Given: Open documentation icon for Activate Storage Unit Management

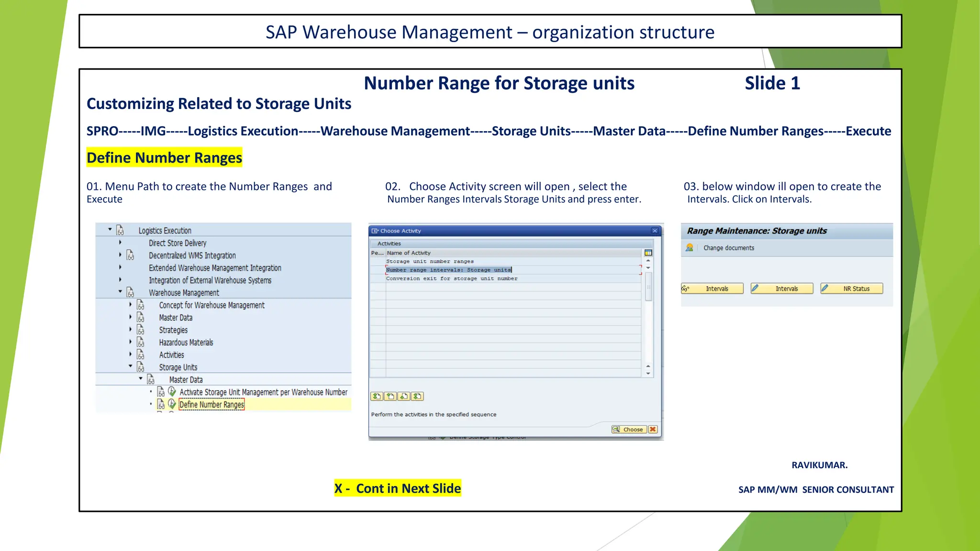Looking at the screenshot, I should tap(161, 392).
